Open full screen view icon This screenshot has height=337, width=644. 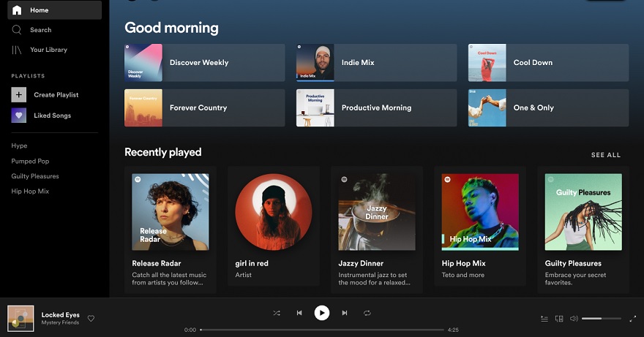(633, 319)
